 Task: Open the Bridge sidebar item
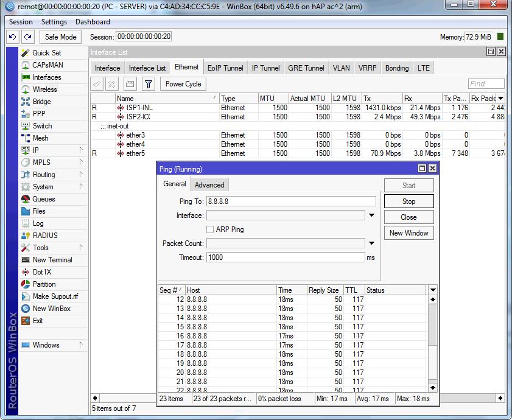[41, 102]
